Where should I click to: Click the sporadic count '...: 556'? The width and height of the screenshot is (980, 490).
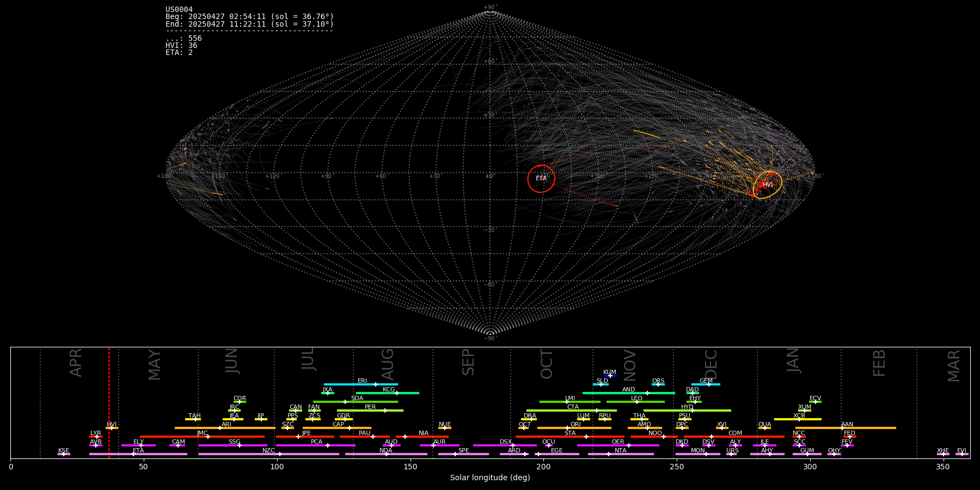pyautogui.click(x=183, y=38)
